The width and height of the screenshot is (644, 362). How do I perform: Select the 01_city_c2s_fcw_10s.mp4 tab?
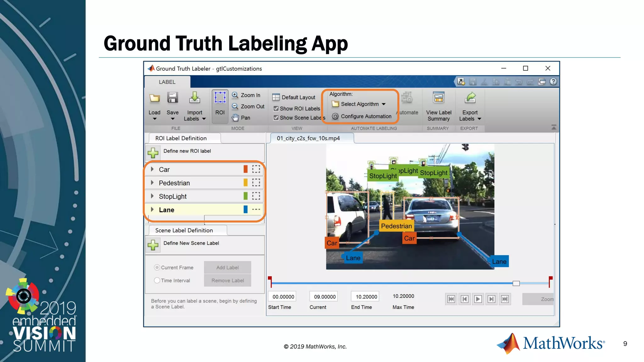click(308, 138)
